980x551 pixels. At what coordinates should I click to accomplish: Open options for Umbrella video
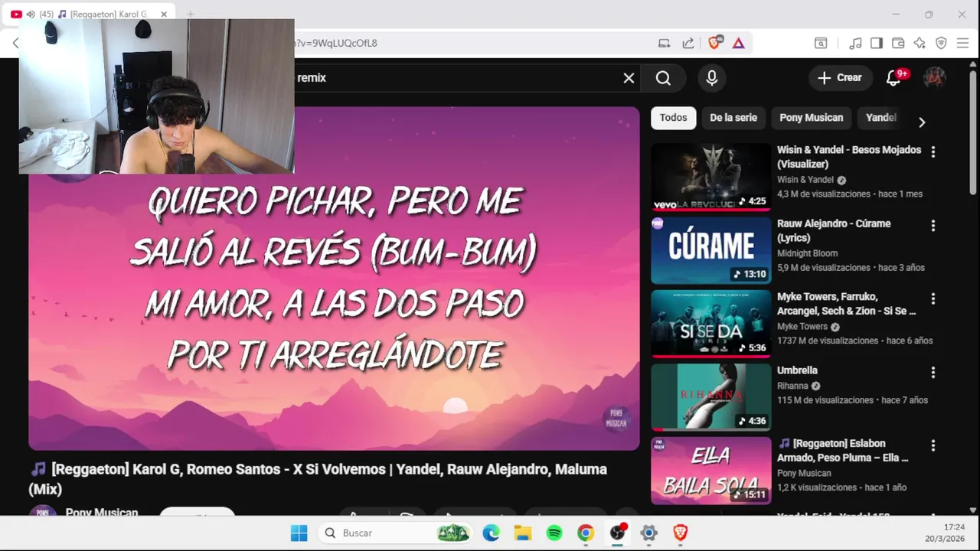click(x=933, y=373)
